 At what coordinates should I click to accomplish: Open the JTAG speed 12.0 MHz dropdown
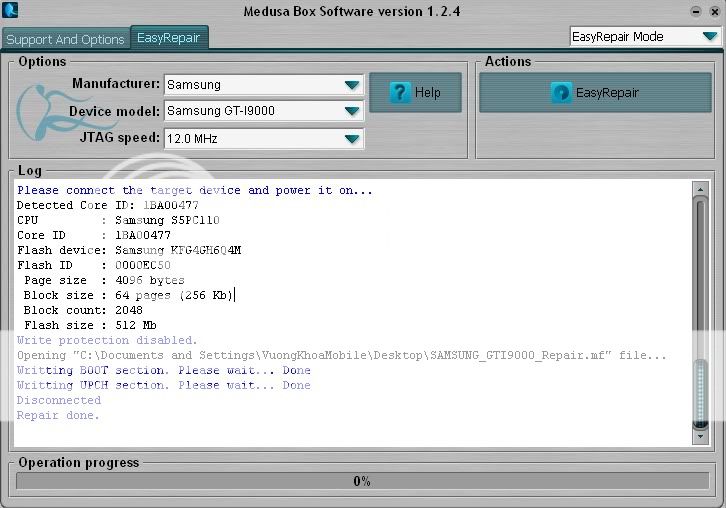(x=264, y=138)
